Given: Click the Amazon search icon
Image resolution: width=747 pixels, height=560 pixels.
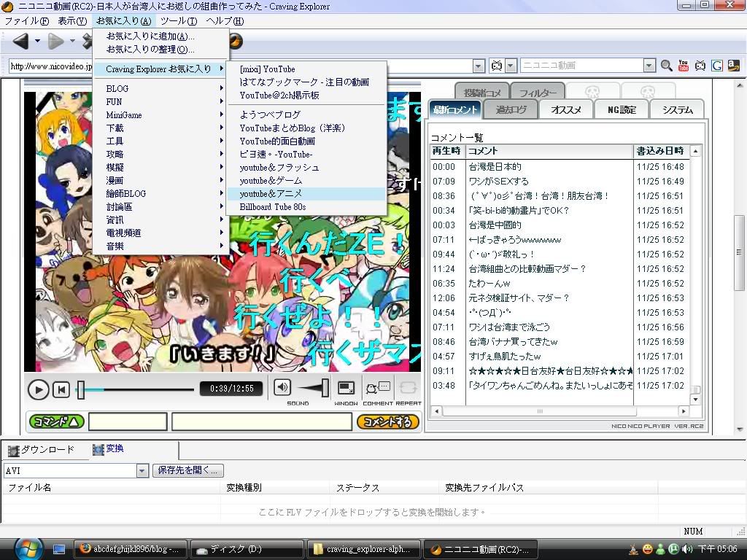Looking at the screenshot, I should click(734, 65).
